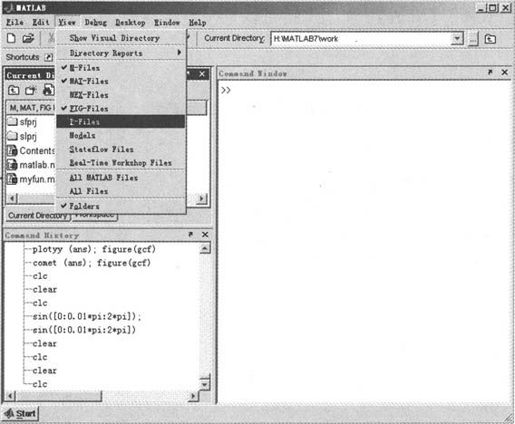The width and height of the screenshot is (515, 424).
Task: Enable Models in View menu
Action: coord(121,135)
